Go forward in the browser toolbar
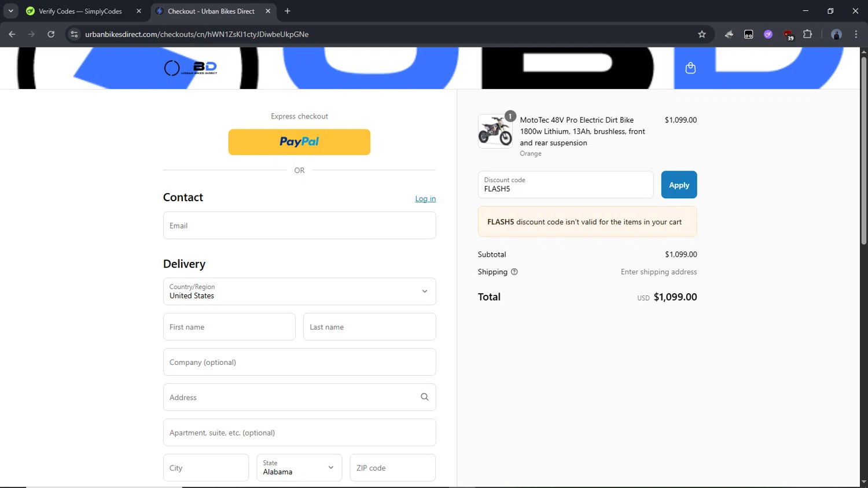This screenshot has width=868, height=488. [x=31, y=34]
